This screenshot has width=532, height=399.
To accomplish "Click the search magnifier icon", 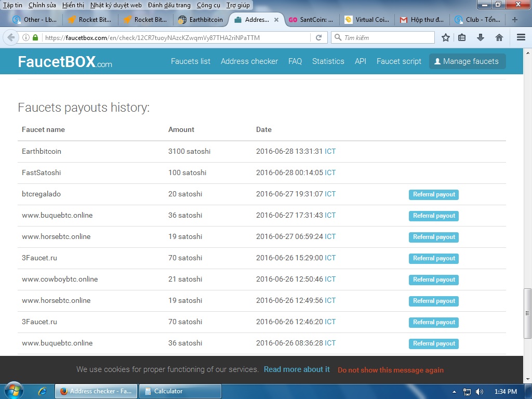I will (x=338, y=37).
